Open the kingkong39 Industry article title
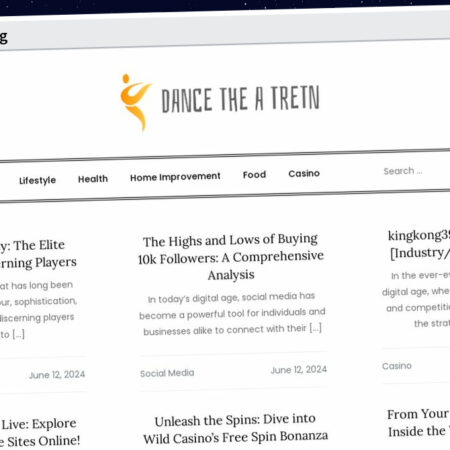This screenshot has width=450, height=450. [x=419, y=244]
